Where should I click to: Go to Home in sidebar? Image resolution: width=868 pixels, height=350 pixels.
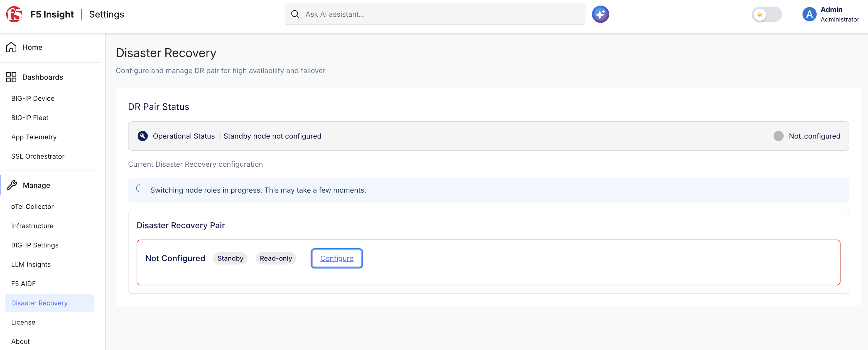(32, 47)
